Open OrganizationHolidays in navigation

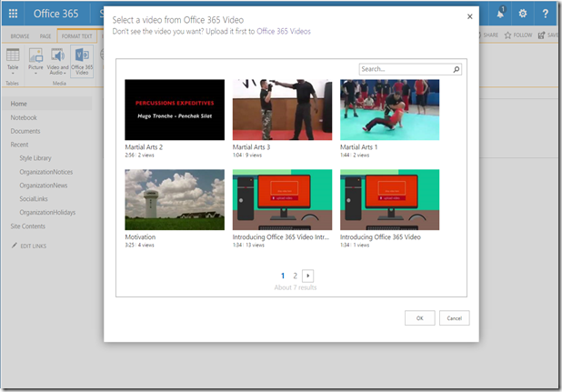pyautogui.click(x=47, y=213)
